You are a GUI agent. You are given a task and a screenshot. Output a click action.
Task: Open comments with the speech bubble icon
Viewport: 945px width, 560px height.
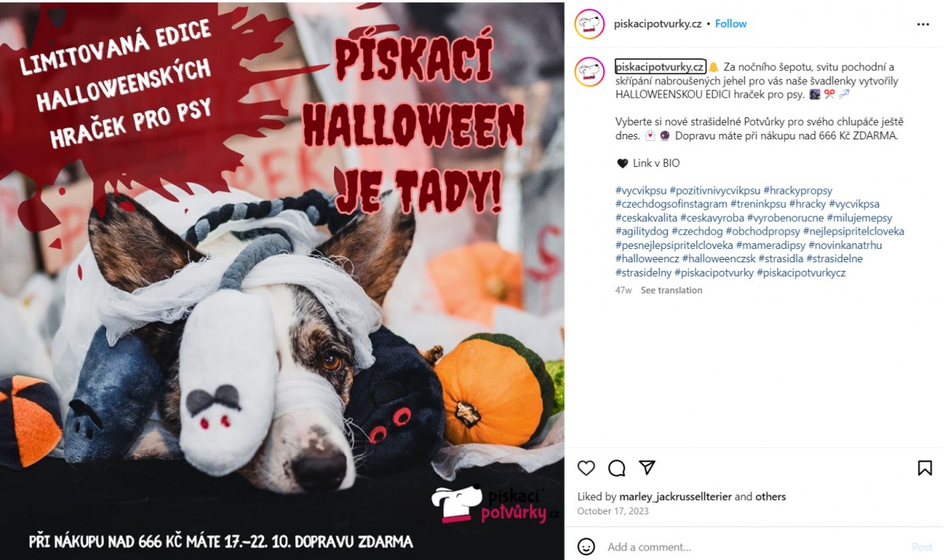point(617,468)
